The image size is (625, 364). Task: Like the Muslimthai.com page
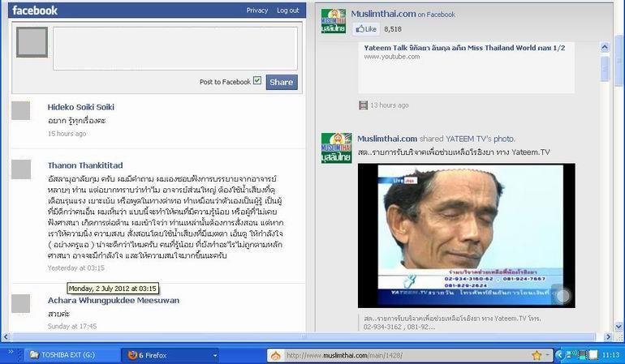(366, 29)
